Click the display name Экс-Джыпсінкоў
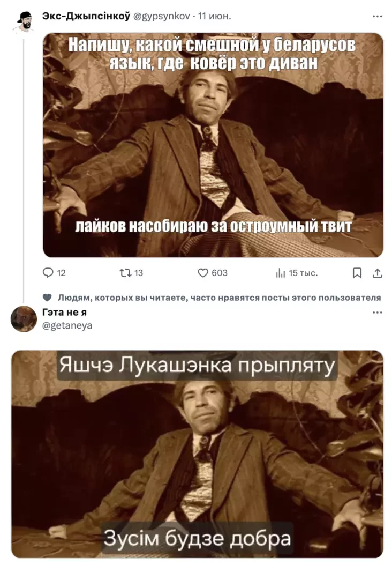Image resolution: width=392 pixels, height=565 pixels. coord(86,16)
